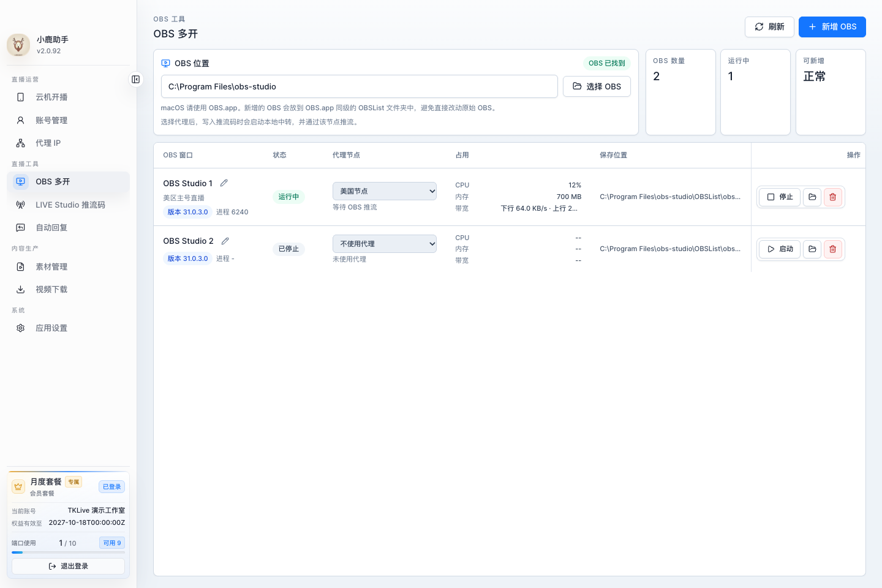Start the stopped OBS Studio 2

(x=780, y=249)
